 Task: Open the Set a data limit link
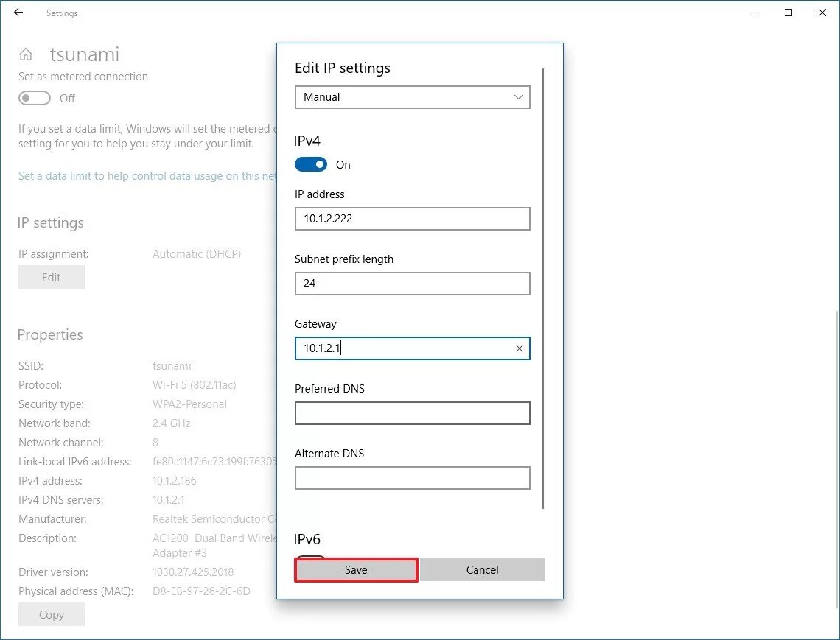point(147,176)
